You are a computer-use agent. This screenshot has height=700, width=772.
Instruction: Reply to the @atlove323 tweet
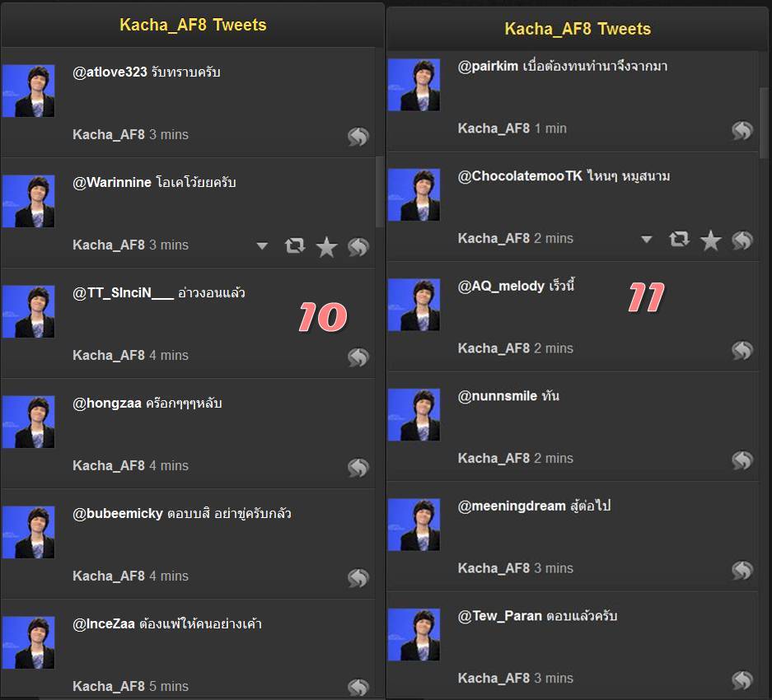(x=358, y=137)
